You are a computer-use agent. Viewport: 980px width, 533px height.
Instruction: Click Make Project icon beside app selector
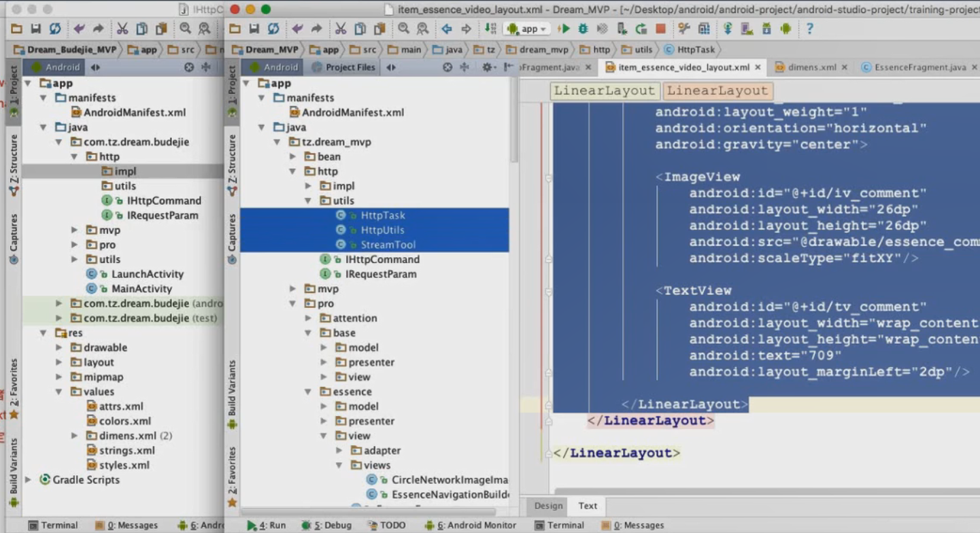point(490,29)
